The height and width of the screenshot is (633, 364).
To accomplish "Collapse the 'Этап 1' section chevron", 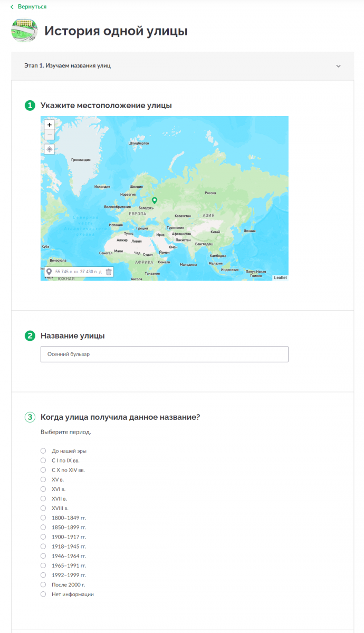I will pos(339,66).
